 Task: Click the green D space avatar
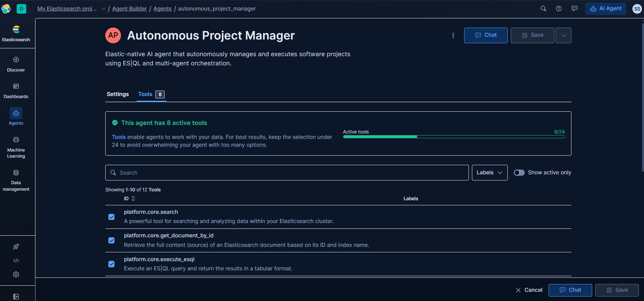coord(21,9)
